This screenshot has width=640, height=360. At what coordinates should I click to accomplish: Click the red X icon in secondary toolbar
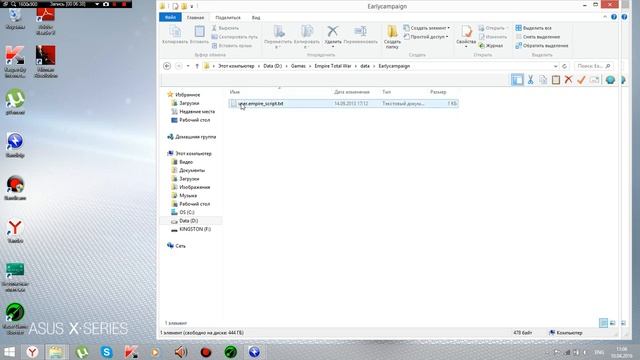click(x=568, y=80)
